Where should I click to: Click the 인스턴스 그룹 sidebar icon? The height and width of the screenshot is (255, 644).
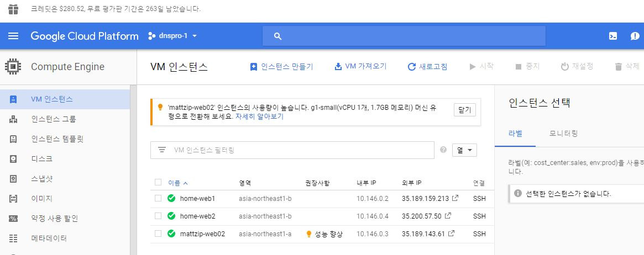[13, 119]
